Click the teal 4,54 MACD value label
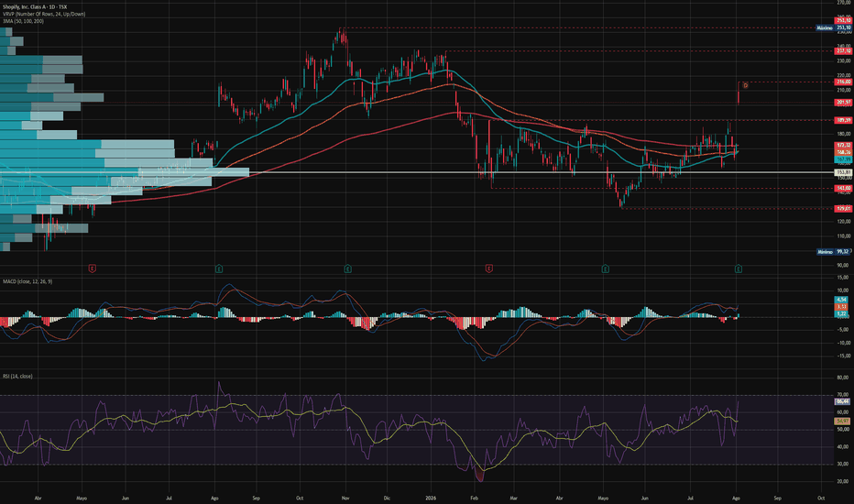 click(x=841, y=300)
